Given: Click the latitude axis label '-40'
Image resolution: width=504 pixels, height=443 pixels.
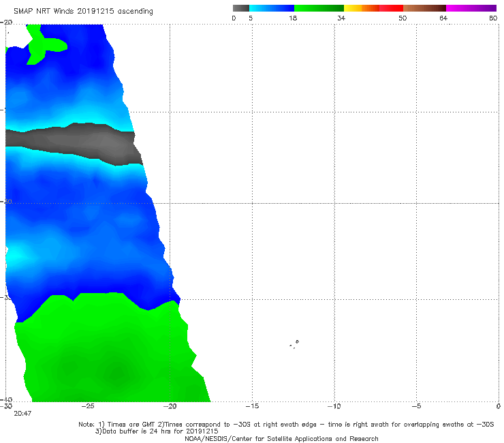Looking at the screenshot, I should click(x=6, y=399).
